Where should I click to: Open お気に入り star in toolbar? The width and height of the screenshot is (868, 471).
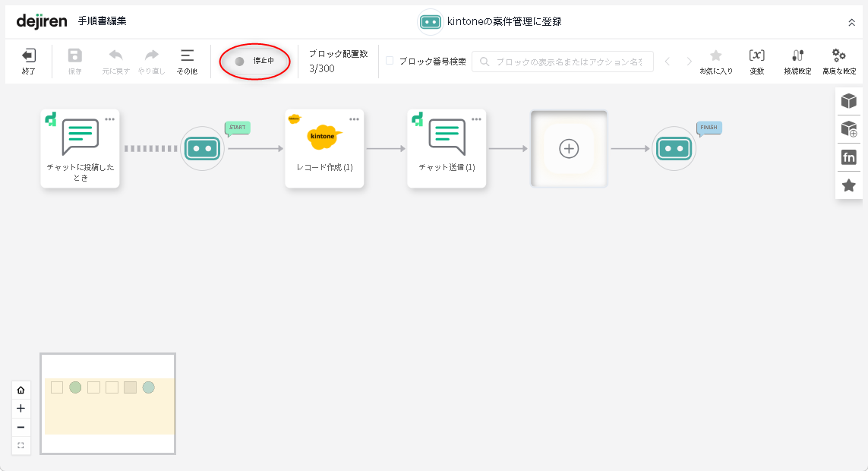click(x=715, y=60)
